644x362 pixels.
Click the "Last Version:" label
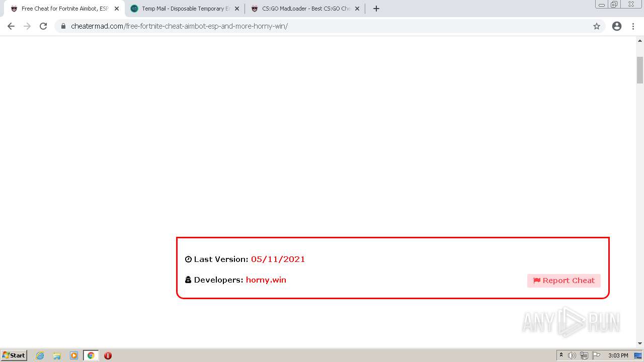[x=221, y=259]
